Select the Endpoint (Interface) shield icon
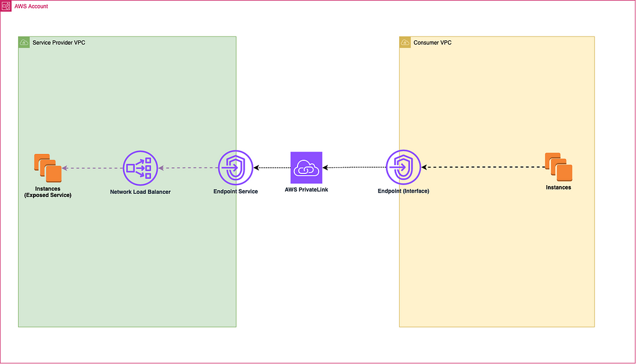Image resolution: width=636 pixels, height=364 pixels. click(x=403, y=168)
